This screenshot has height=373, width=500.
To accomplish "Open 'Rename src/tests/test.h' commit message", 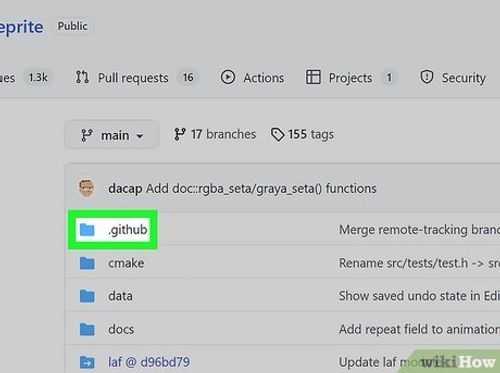I will 419,263.
